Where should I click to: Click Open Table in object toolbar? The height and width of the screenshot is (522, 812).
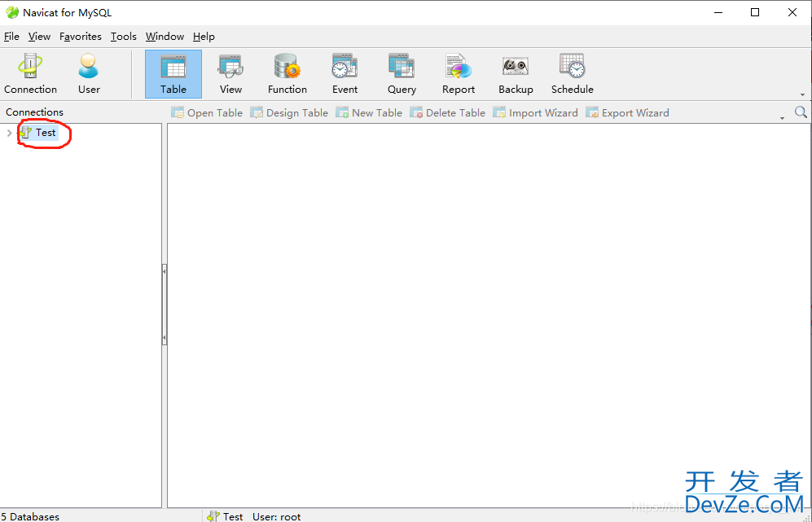coord(207,113)
